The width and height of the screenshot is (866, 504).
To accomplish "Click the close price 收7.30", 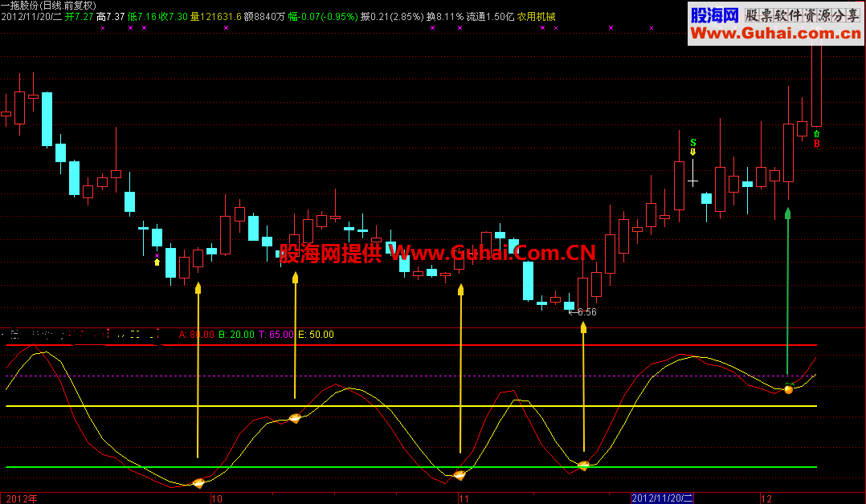I will pos(174,17).
